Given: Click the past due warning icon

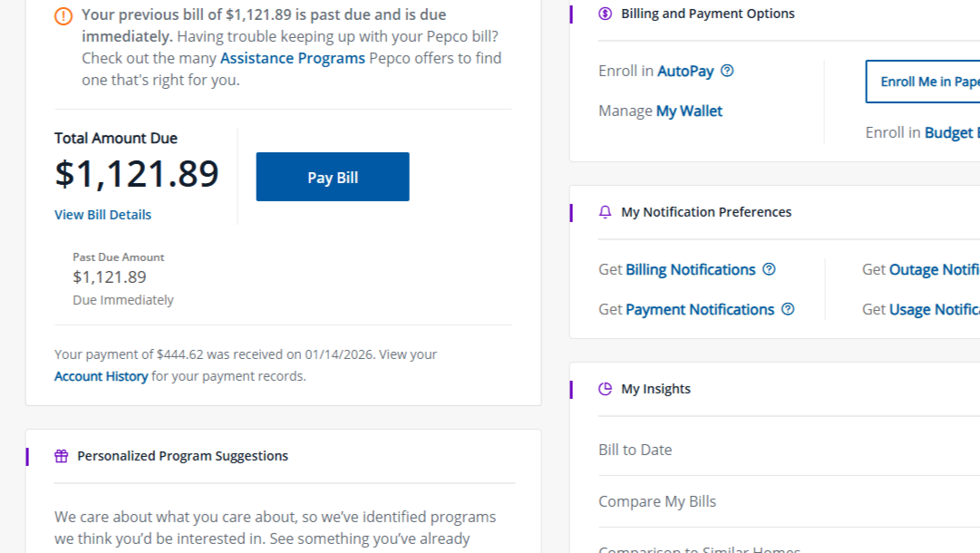Looking at the screenshot, I should [63, 15].
